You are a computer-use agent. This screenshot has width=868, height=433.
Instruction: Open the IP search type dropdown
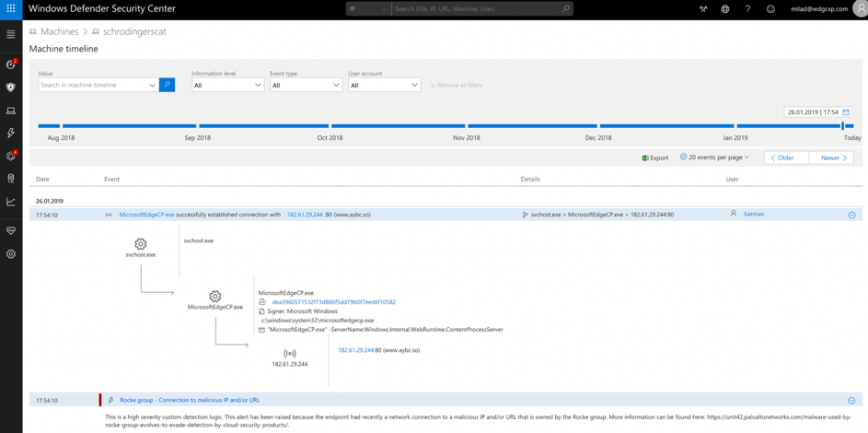[368, 9]
